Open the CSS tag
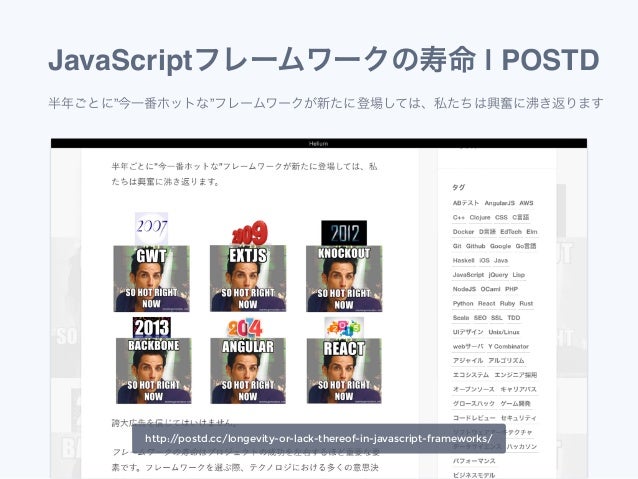This screenshot has height=479, width=638. click(x=501, y=217)
